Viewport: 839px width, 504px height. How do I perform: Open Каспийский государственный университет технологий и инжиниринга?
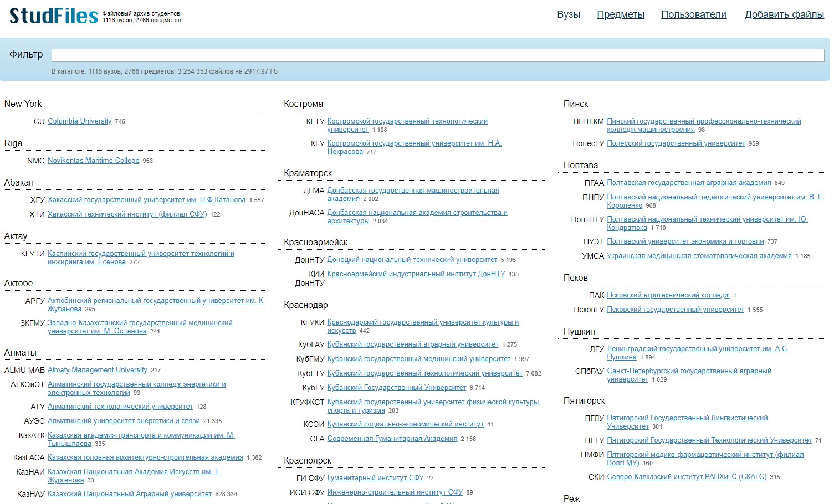[x=141, y=258]
